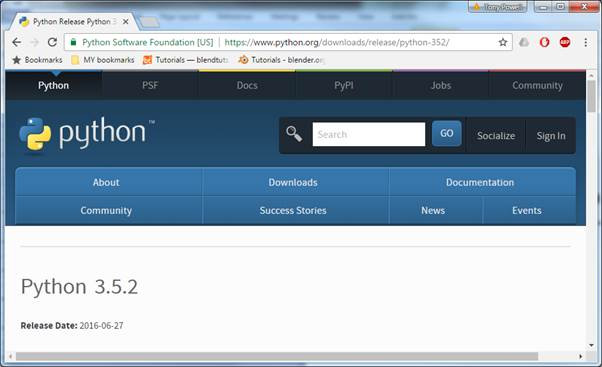The width and height of the screenshot is (602, 367).
Task: Open the Bookmarks star shortcut in bookmarks bar
Action: coord(37,60)
